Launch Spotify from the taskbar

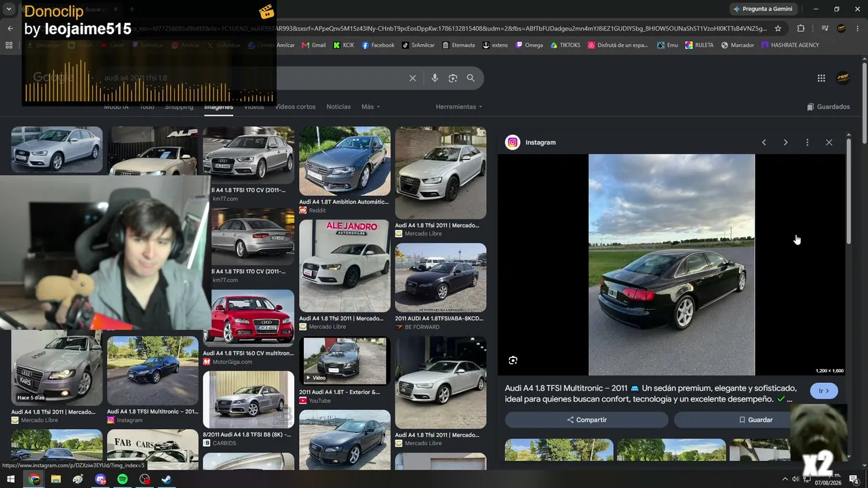(x=122, y=479)
